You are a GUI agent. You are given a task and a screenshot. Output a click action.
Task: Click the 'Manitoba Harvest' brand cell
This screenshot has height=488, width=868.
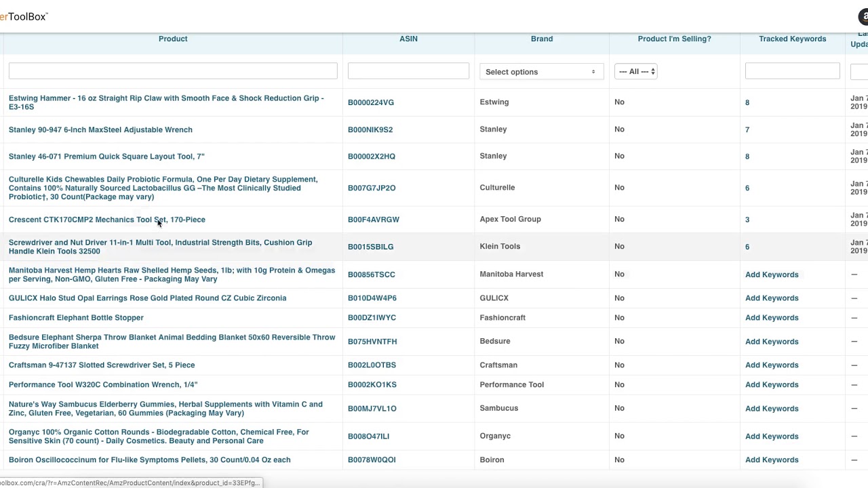511,274
